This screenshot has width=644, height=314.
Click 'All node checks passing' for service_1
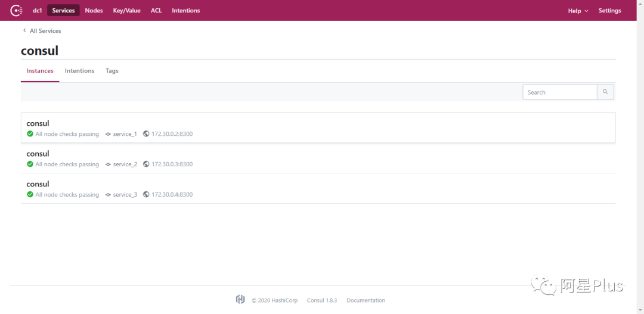(67, 134)
